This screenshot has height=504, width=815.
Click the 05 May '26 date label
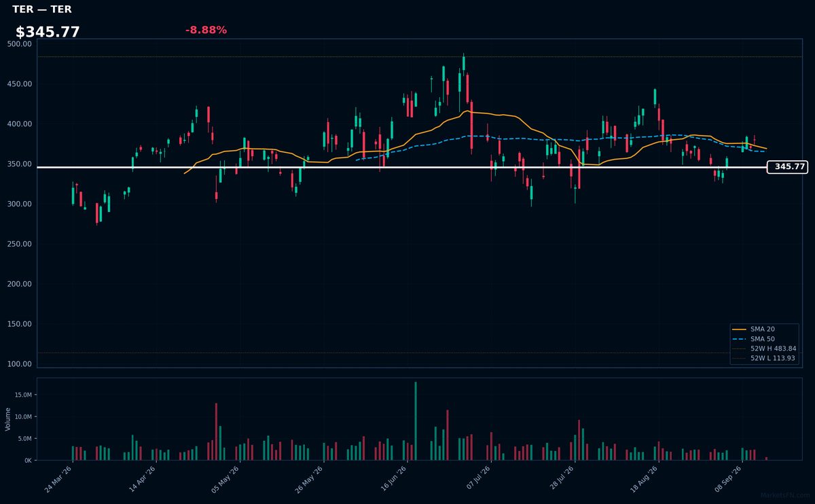pos(225,480)
